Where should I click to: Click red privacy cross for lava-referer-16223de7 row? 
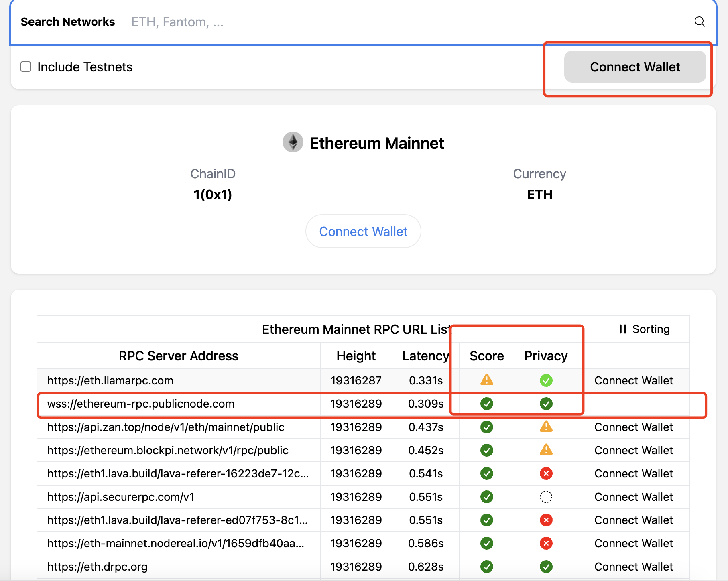pos(546,473)
